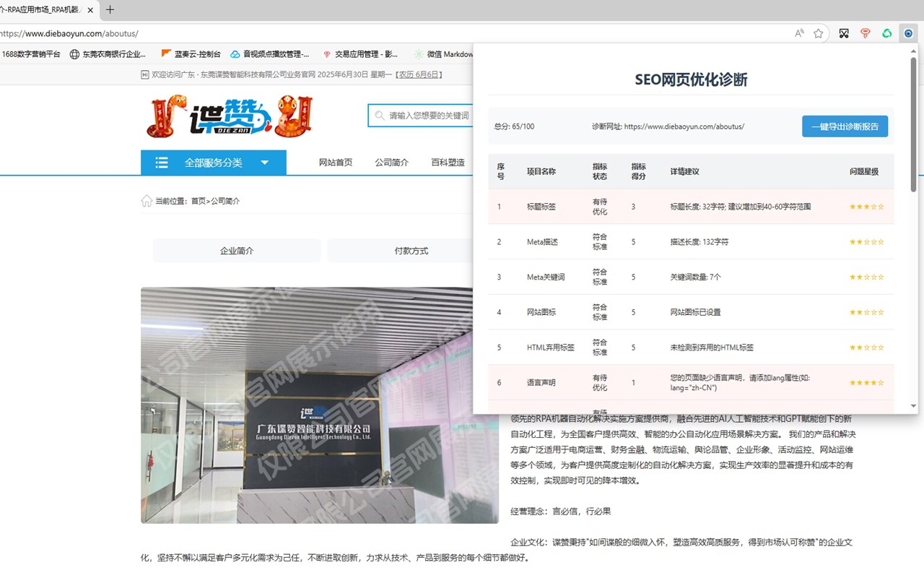The width and height of the screenshot is (924, 578).
Task: Click the hamburger icon on 全部服务分类
Action: coord(162,163)
